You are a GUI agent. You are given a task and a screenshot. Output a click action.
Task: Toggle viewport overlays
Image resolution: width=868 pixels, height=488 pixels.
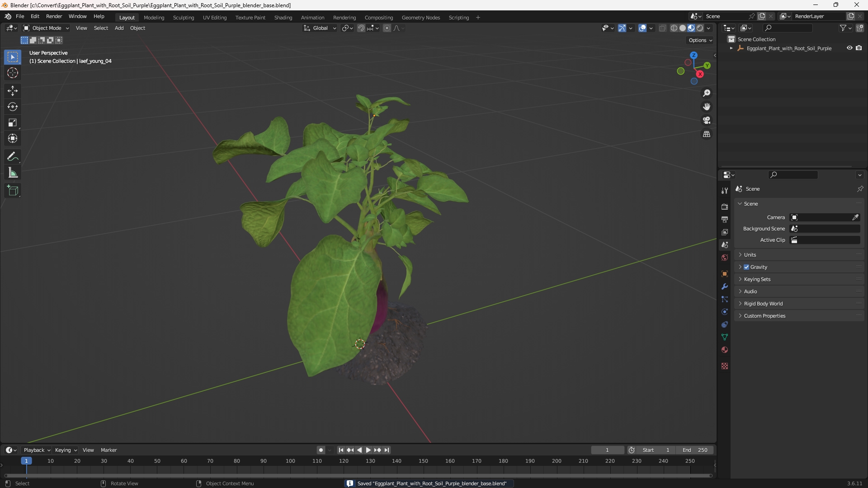click(642, 28)
